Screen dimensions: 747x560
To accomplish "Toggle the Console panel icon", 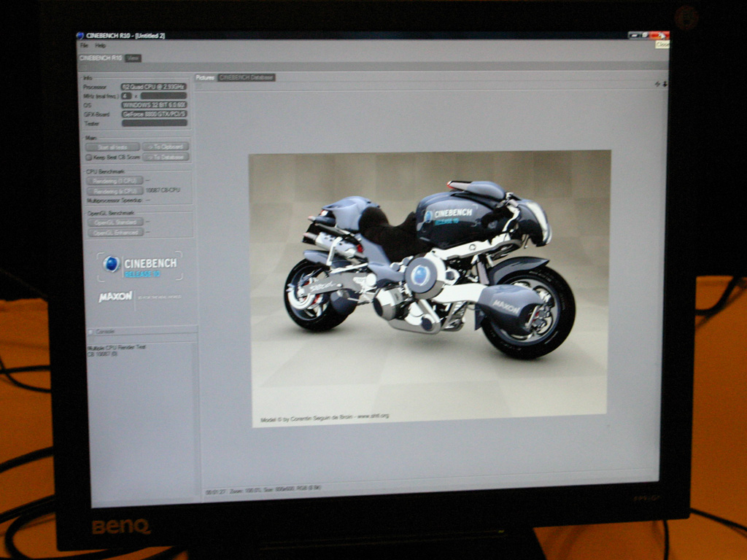I will pos(90,332).
